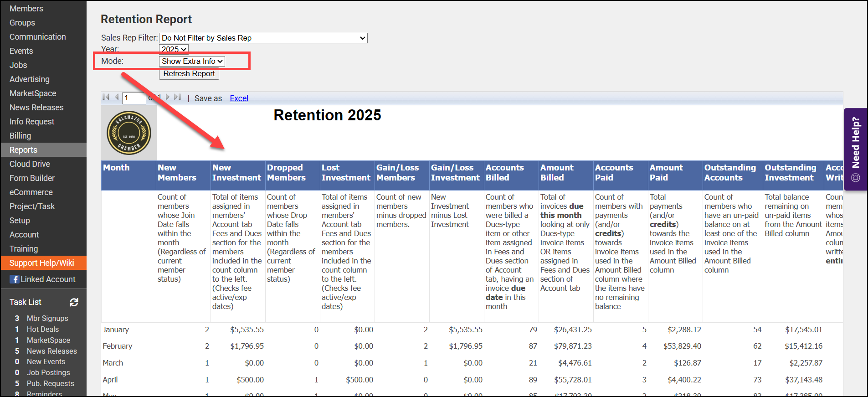Jump to last report page
The width and height of the screenshot is (868, 397).
(178, 97)
